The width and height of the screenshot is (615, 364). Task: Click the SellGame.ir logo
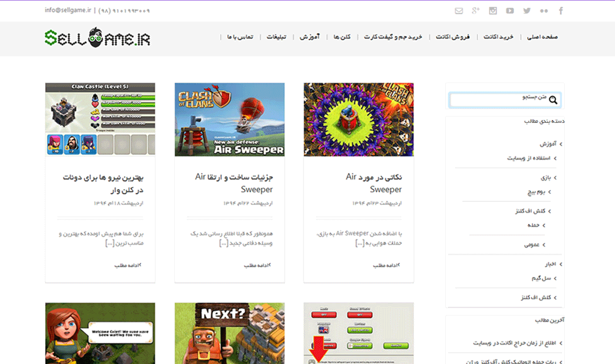tap(97, 38)
